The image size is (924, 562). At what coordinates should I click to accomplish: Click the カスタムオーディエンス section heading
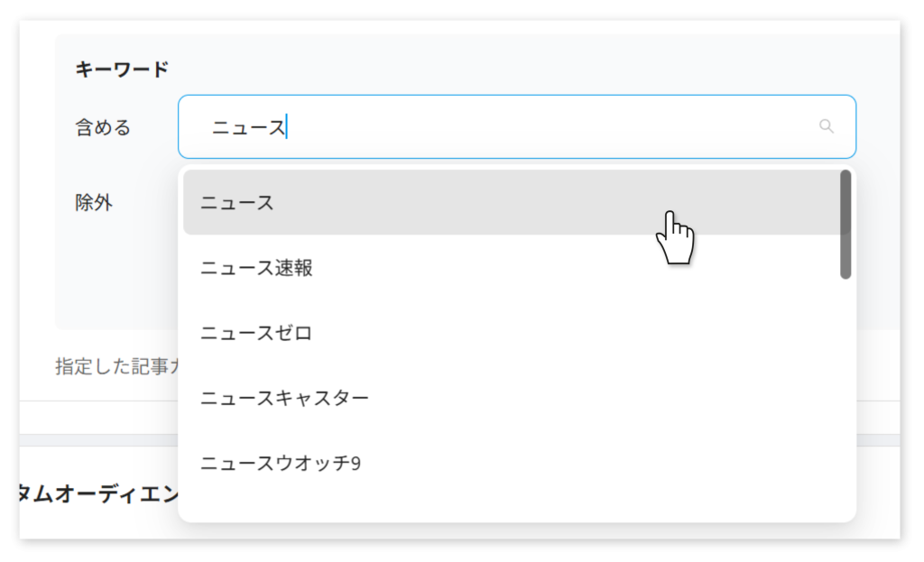coord(98,493)
